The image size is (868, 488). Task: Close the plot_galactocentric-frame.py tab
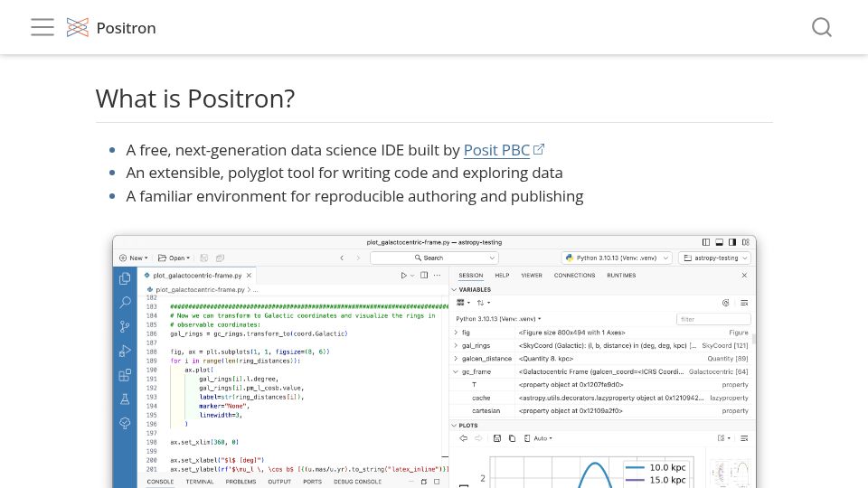click(x=250, y=276)
